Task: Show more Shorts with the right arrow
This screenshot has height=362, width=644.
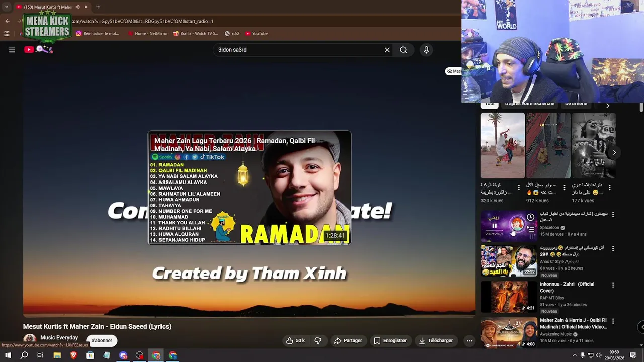Action: pyautogui.click(x=614, y=152)
